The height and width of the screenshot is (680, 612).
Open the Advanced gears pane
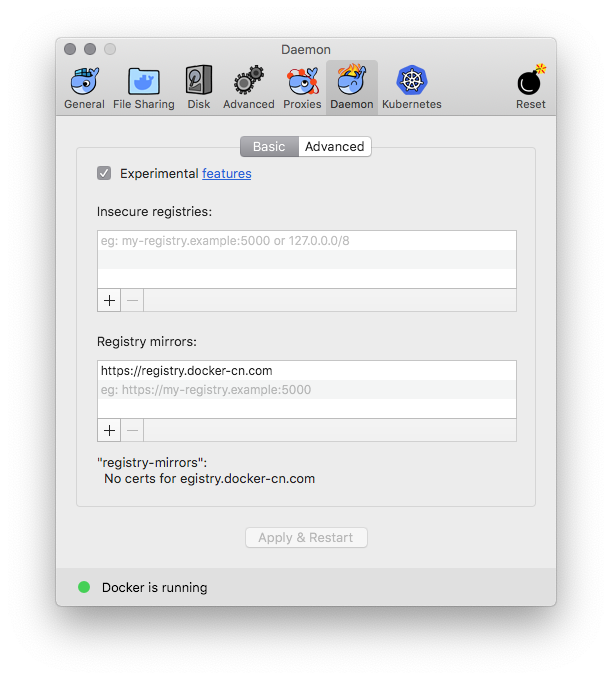249,88
